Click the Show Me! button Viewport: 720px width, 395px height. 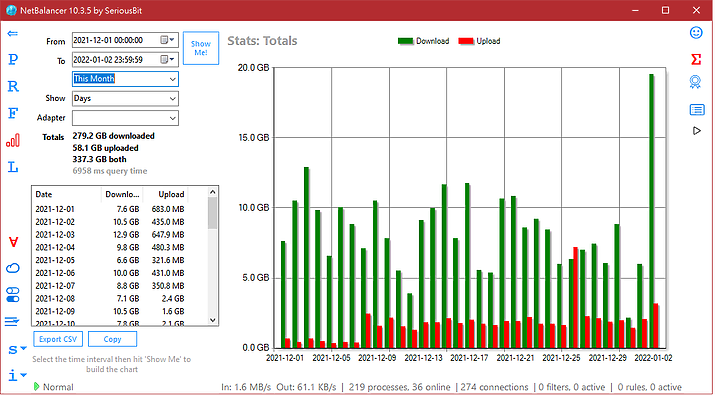201,48
